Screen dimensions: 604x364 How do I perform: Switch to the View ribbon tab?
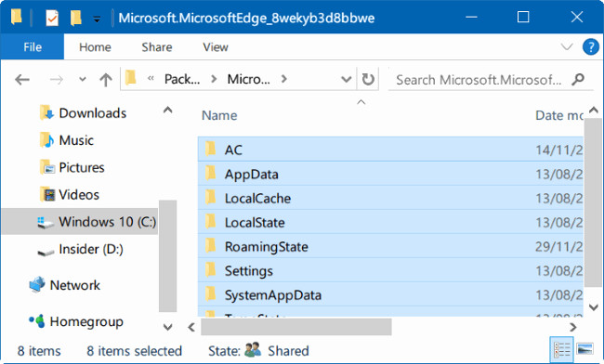pos(216,47)
